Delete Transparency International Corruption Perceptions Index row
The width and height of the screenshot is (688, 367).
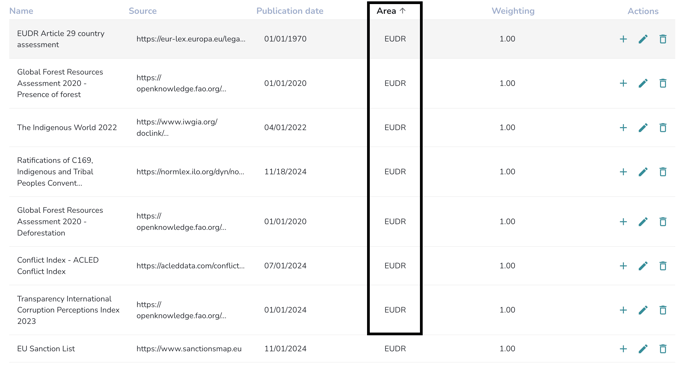click(x=663, y=310)
